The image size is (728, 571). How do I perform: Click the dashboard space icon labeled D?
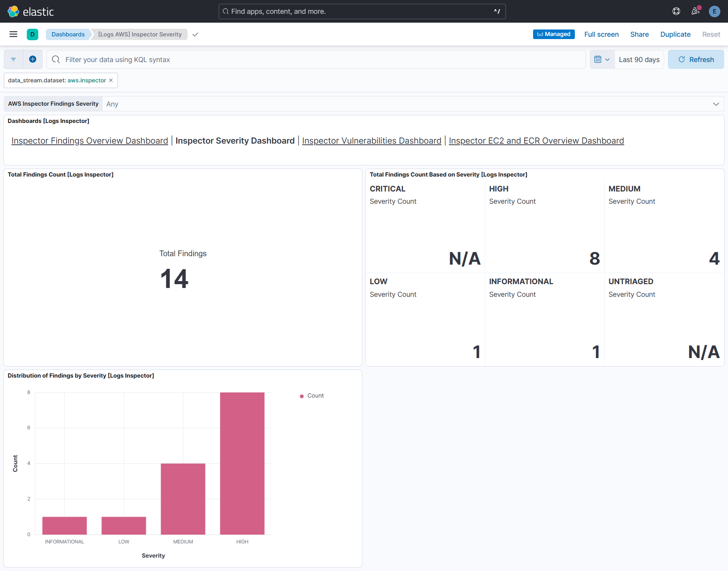[x=33, y=34]
